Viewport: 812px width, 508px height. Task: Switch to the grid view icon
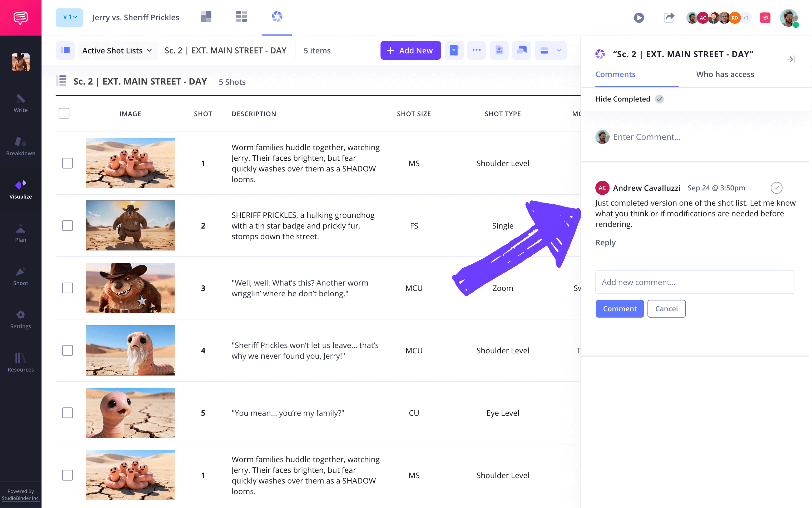[x=241, y=17]
